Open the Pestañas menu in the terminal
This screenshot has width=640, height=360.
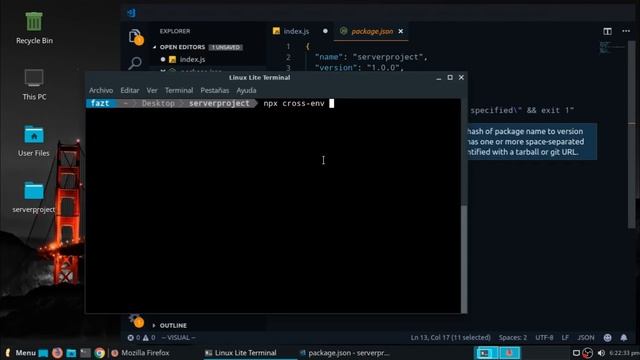[x=215, y=90]
